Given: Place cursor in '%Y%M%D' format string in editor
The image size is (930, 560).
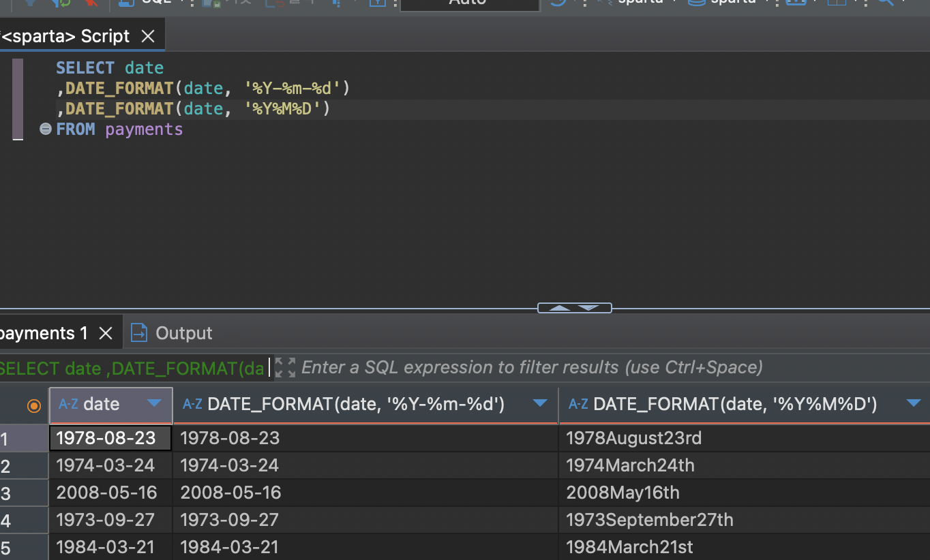Looking at the screenshot, I should [x=282, y=109].
